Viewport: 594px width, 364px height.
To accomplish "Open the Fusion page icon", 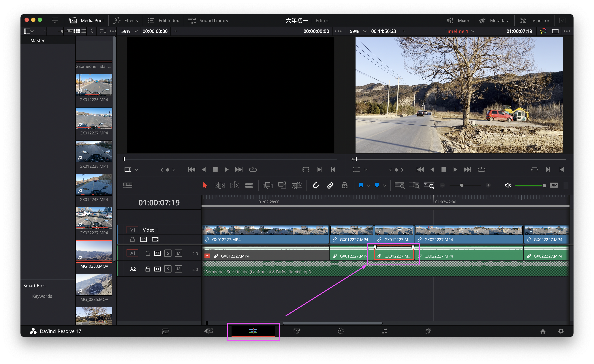I will (297, 331).
